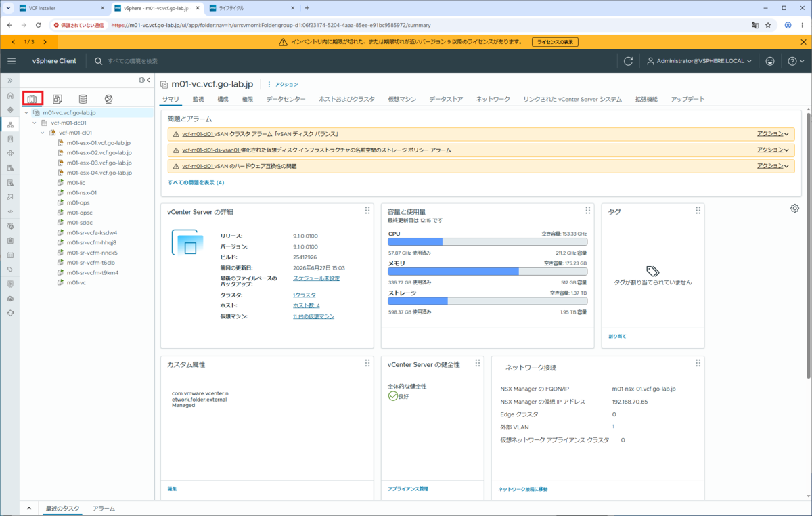812x516 pixels.
Task: Show previous notification in yellow banner
Action: [x=14, y=42]
